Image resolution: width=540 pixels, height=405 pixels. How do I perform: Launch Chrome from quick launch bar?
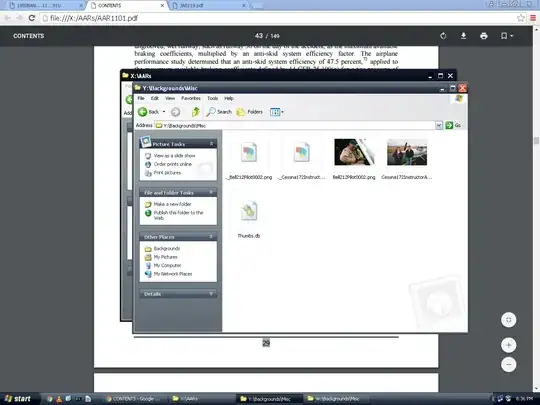(x=50, y=399)
